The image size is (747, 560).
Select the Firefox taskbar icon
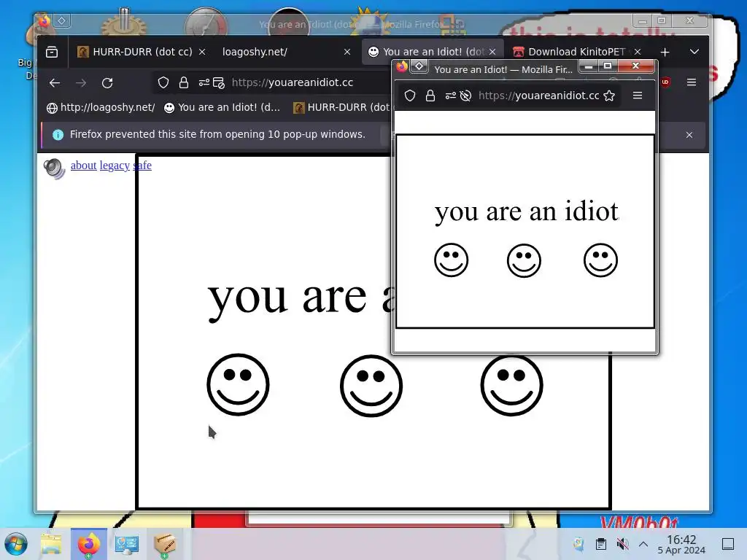click(x=89, y=544)
